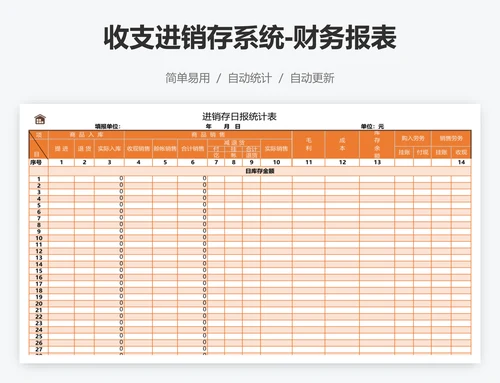
Task: Select row label 18 in the first column
Action: tap(39, 290)
